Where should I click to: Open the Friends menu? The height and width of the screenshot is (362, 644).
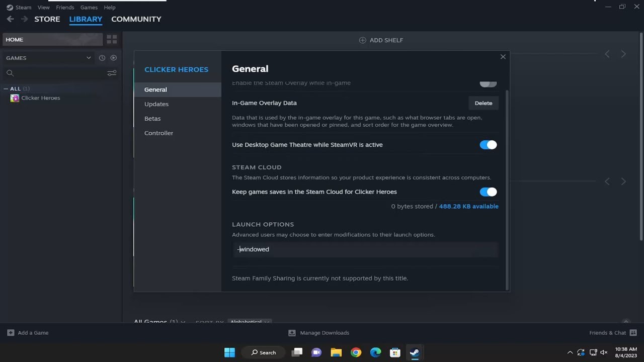65,8
